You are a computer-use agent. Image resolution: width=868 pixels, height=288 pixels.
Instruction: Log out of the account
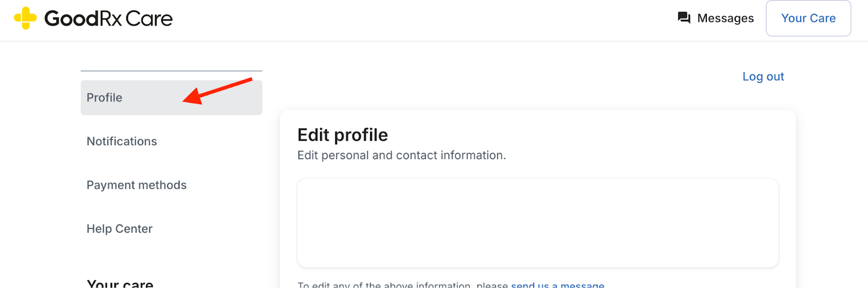tap(763, 77)
